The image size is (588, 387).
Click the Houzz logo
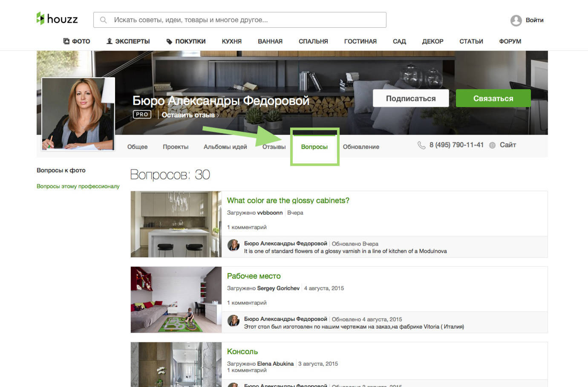click(x=57, y=19)
